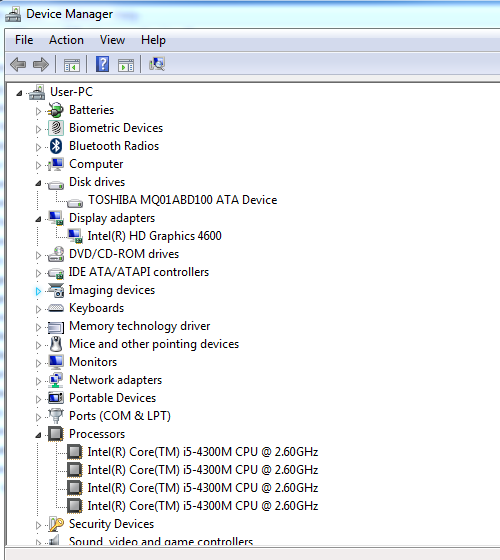Image resolution: width=500 pixels, height=560 pixels.
Task: Expand the Keyboards category arrow
Action: [38, 309]
